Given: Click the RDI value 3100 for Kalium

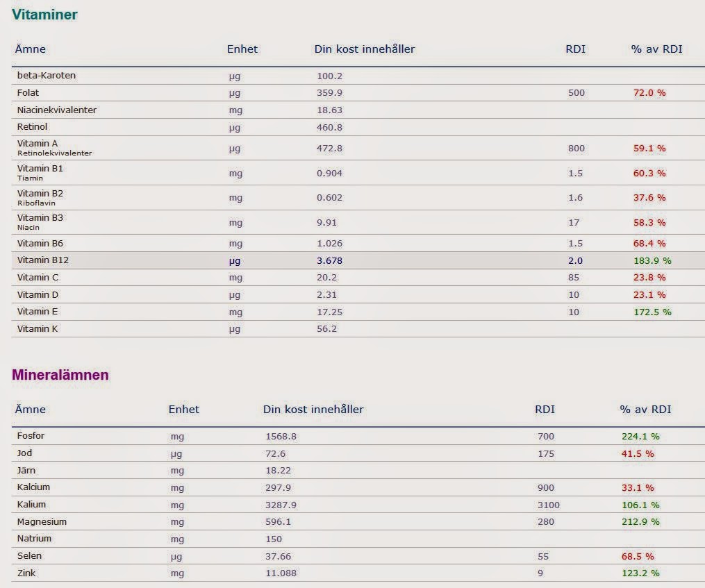Looking at the screenshot, I should (549, 505).
